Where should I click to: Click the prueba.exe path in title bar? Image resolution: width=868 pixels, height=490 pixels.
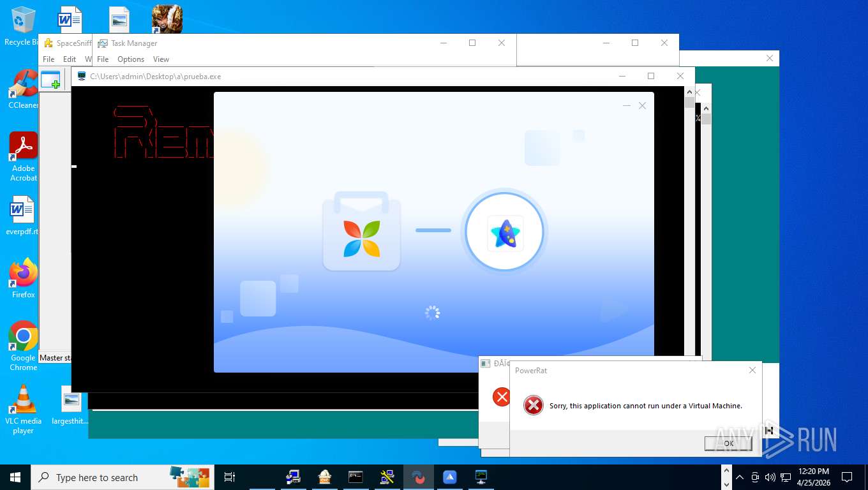(x=156, y=77)
